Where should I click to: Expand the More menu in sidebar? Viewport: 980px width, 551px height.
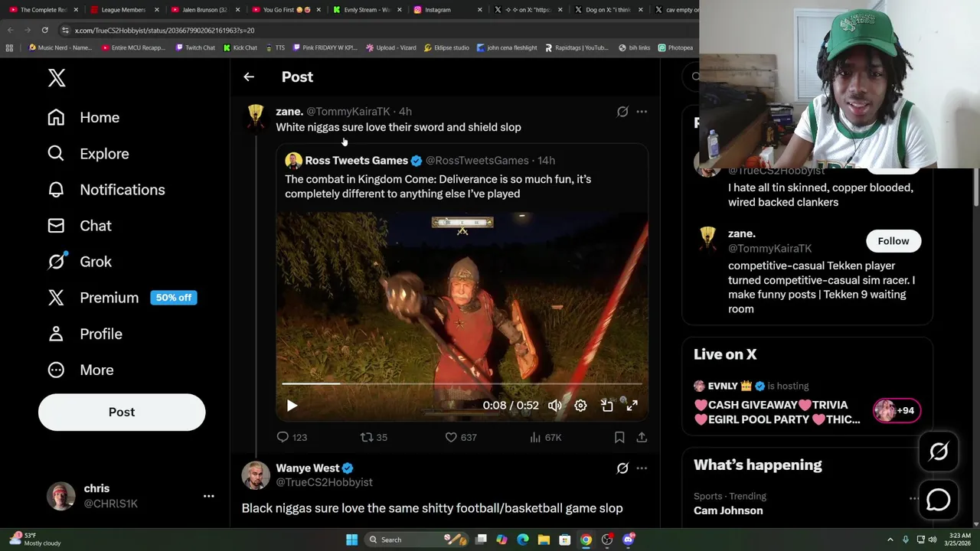point(80,370)
